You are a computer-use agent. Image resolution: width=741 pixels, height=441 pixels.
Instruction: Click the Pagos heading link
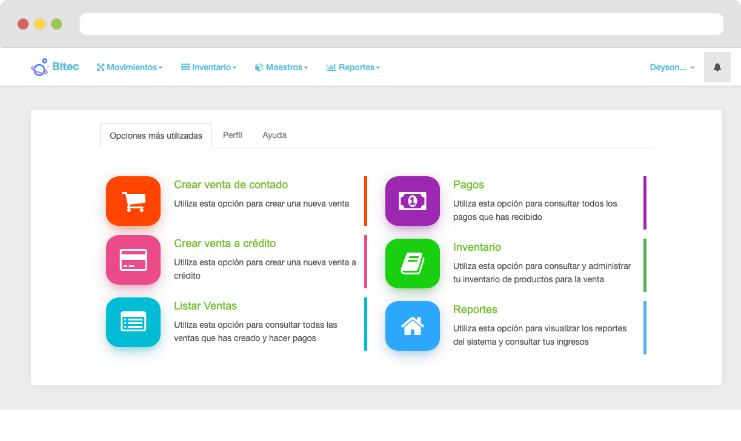click(468, 185)
